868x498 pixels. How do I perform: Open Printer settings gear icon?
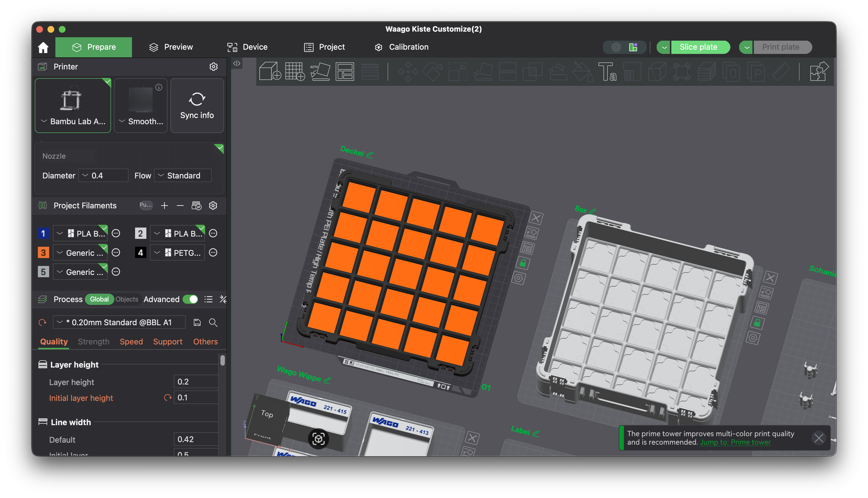point(214,67)
